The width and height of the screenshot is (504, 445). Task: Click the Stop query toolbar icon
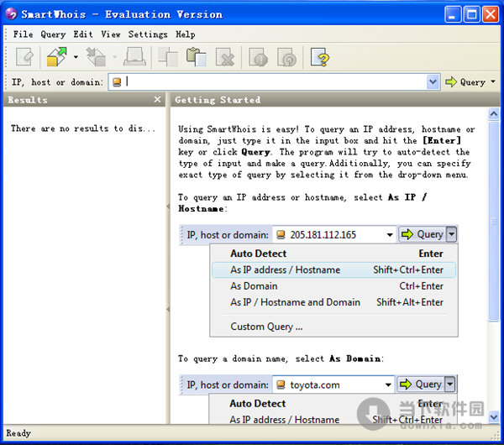click(259, 57)
